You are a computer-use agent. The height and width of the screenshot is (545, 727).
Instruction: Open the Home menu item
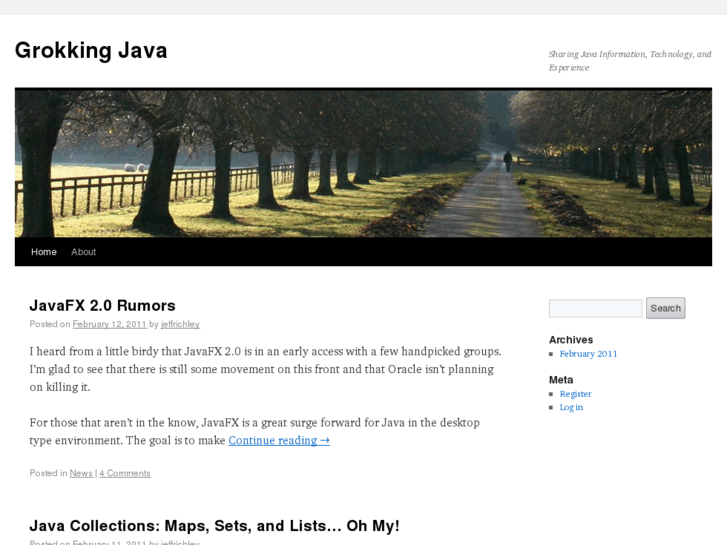(x=44, y=252)
